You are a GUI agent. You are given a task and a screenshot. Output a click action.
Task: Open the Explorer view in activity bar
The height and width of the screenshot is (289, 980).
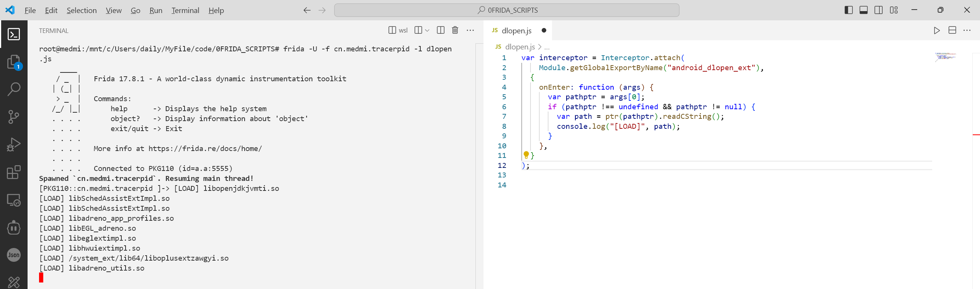click(14, 62)
